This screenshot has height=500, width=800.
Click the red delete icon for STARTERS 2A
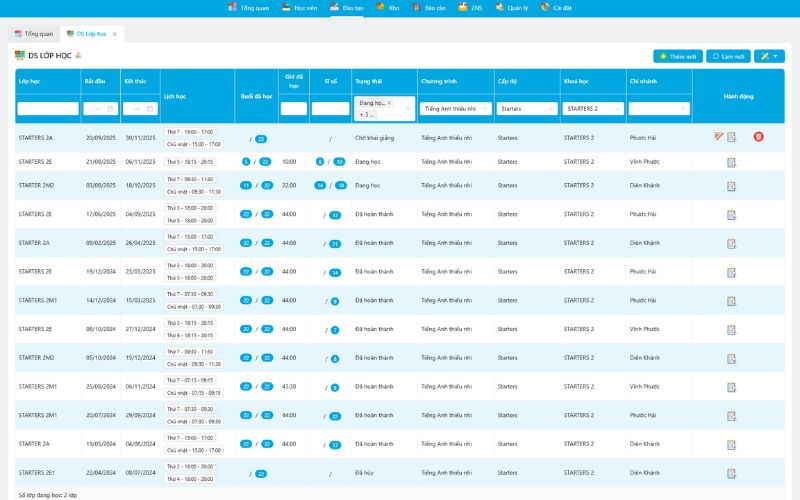point(758,136)
